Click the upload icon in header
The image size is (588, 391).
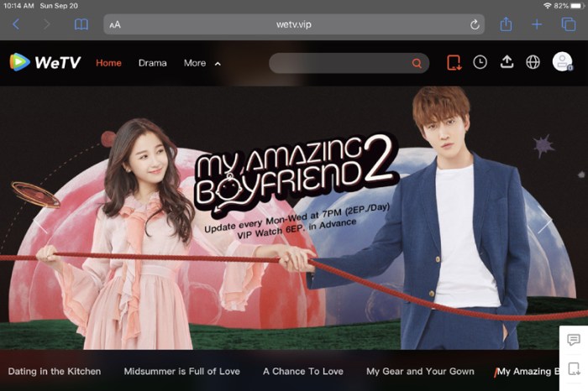coord(507,62)
